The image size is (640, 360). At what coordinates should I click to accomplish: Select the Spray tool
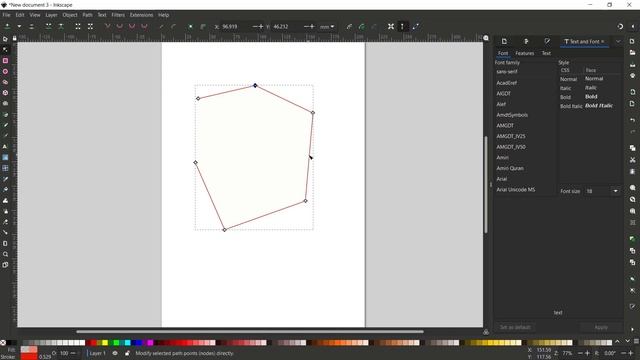pos(5,211)
